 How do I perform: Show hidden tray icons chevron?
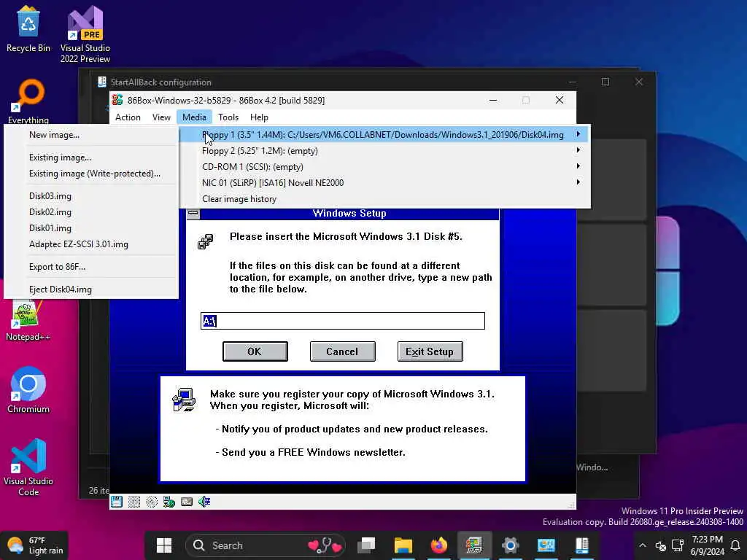point(643,545)
